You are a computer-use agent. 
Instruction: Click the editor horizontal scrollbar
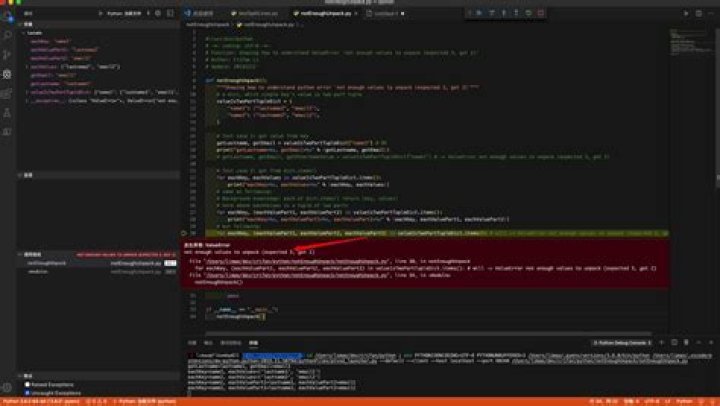pyautogui.click(x=428, y=334)
